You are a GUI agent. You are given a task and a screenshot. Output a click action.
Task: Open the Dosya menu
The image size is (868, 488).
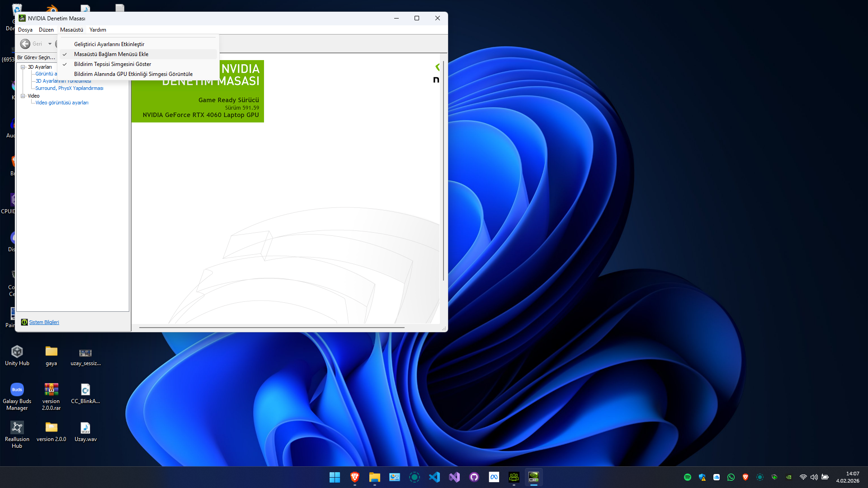[25, 30]
